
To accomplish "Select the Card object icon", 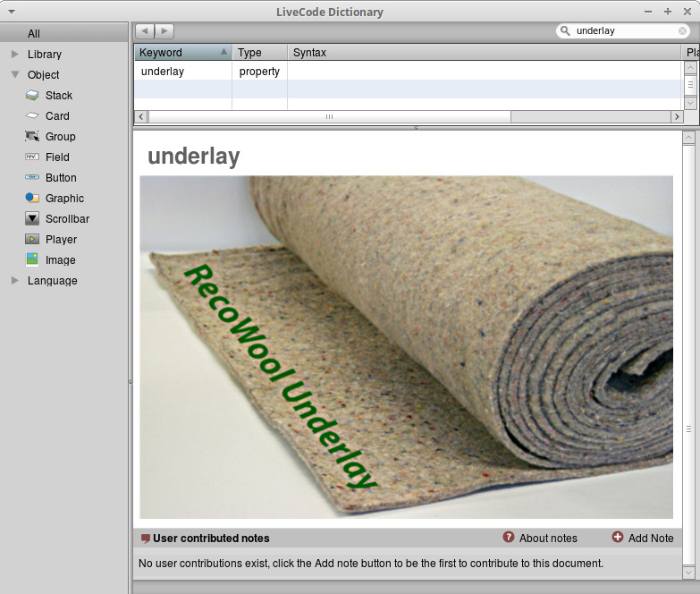I will [x=32, y=116].
